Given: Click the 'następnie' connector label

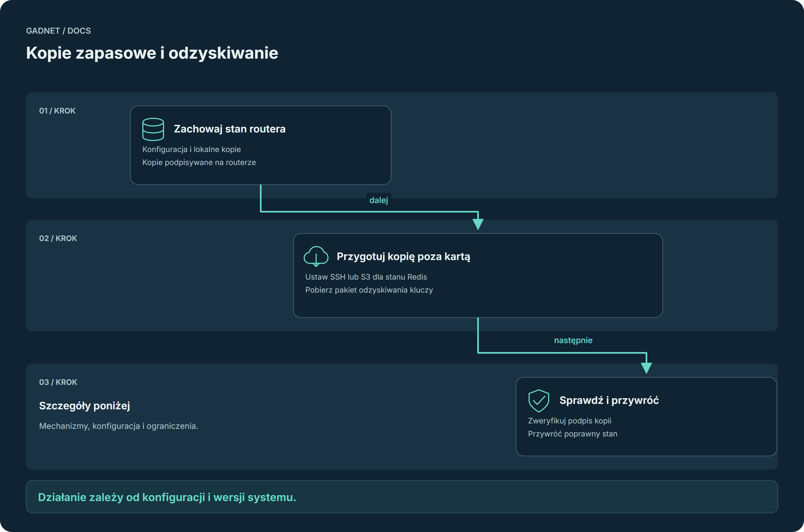Looking at the screenshot, I should [573, 340].
